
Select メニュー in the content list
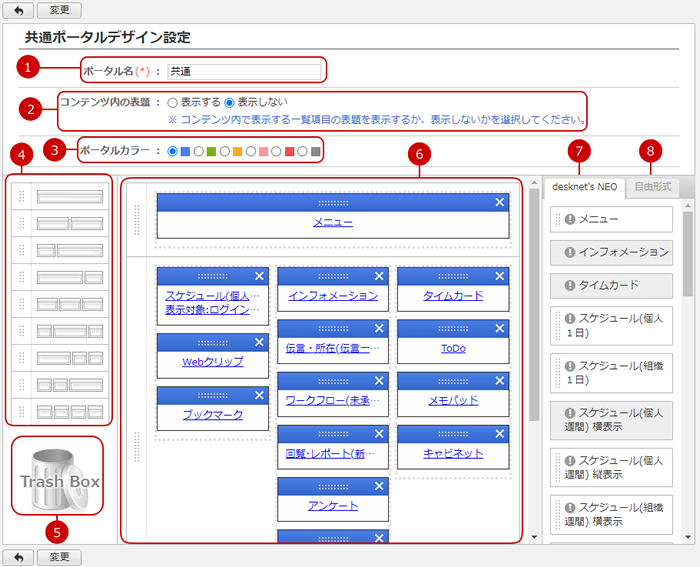click(x=611, y=219)
